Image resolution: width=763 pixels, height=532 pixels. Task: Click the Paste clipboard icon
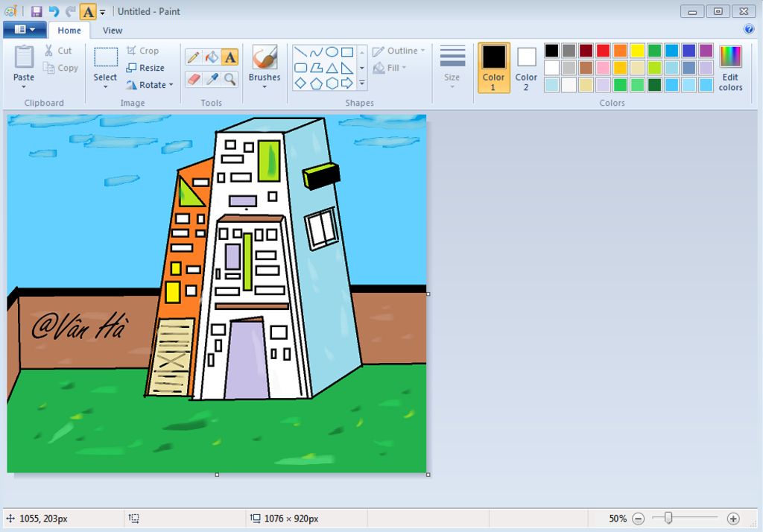click(x=24, y=57)
